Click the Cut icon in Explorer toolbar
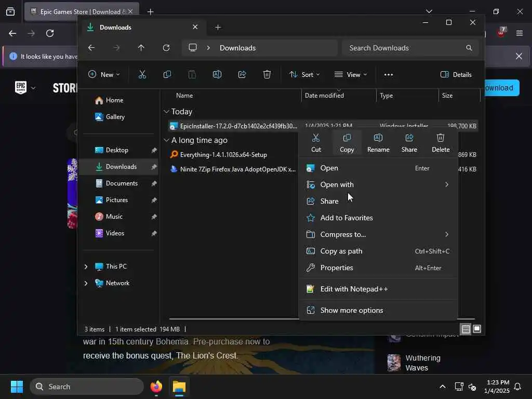Screen dimensions: 532x399 click(142, 74)
